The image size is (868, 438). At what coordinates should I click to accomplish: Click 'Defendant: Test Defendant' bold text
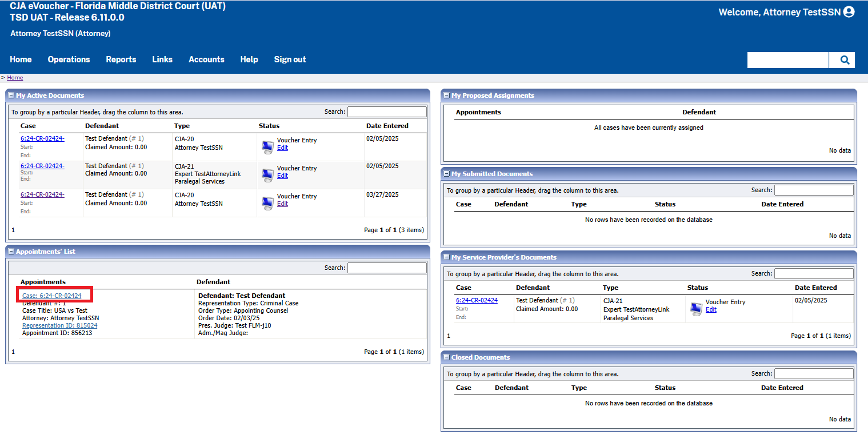(x=242, y=296)
